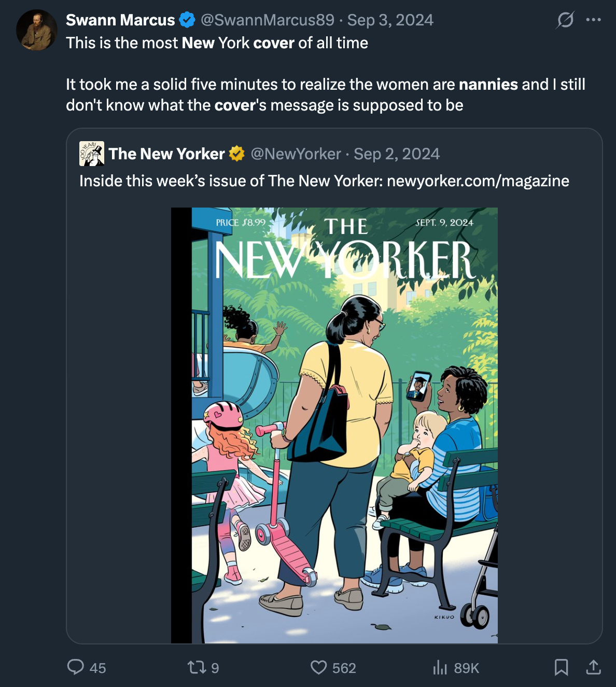This screenshot has height=687, width=616.
Task: Click The New Yorker profile avatar
Action: pyautogui.click(x=92, y=154)
